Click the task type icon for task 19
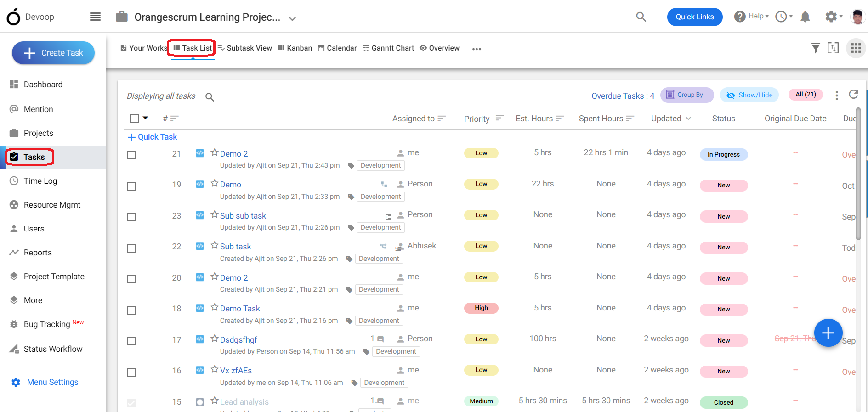 click(x=200, y=184)
